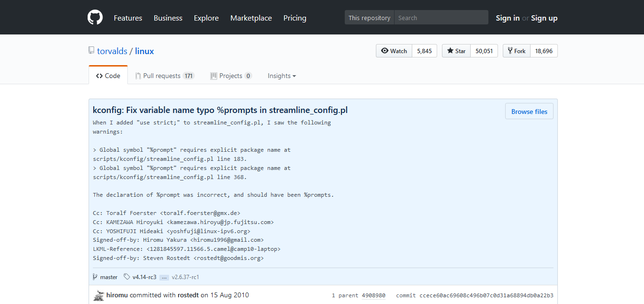This screenshot has width=644, height=304.
Task: Open the Explore navigation link
Action: click(x=206, y=18)
